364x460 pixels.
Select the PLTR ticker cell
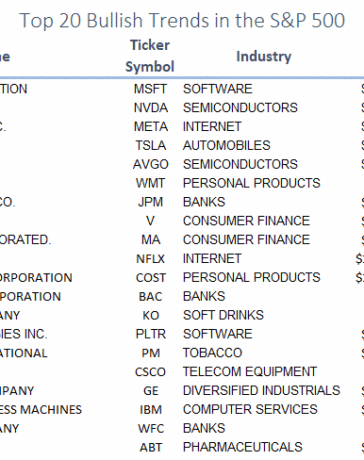point(151,334)
